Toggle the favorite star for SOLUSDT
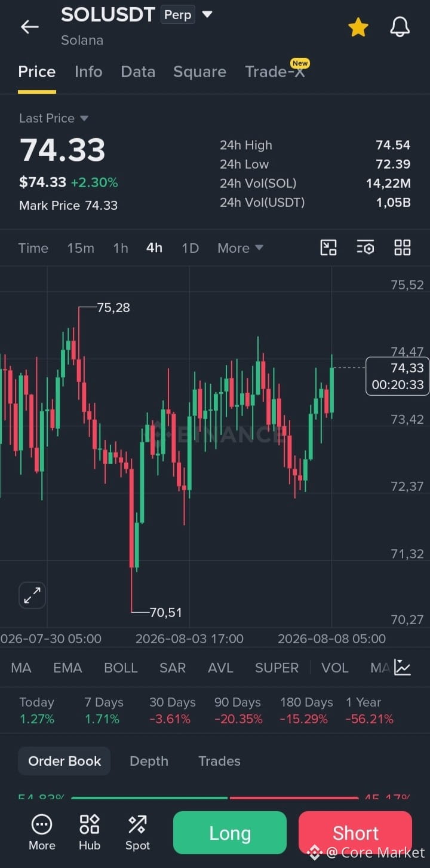Image resolution: width=430 pixels, height=868 pixels. (358, 27)
